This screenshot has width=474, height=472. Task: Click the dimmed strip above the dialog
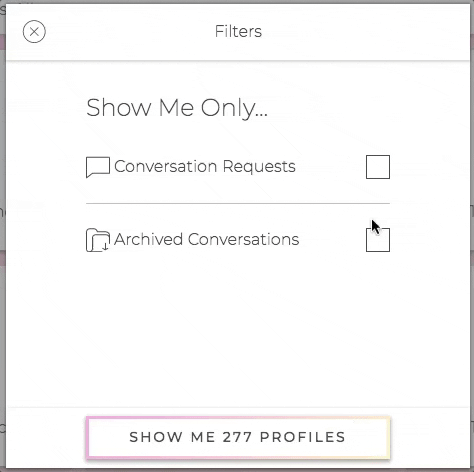click(x=238, y=2)
